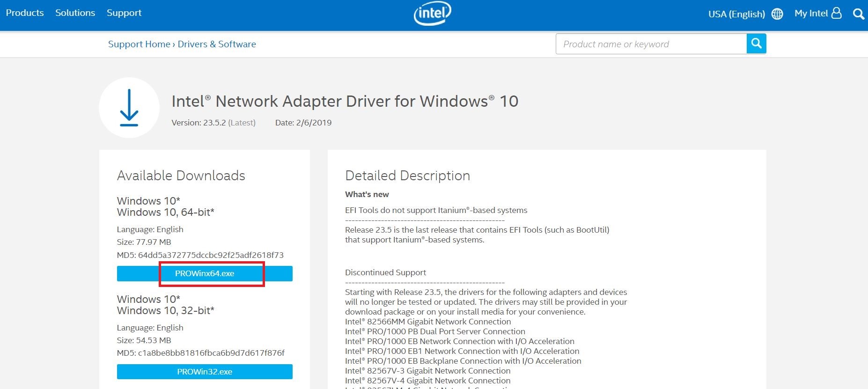This screenshot has height=389, width=868.
Task: Click the My Intel user profile icon
Action: (x=836, y=13)
